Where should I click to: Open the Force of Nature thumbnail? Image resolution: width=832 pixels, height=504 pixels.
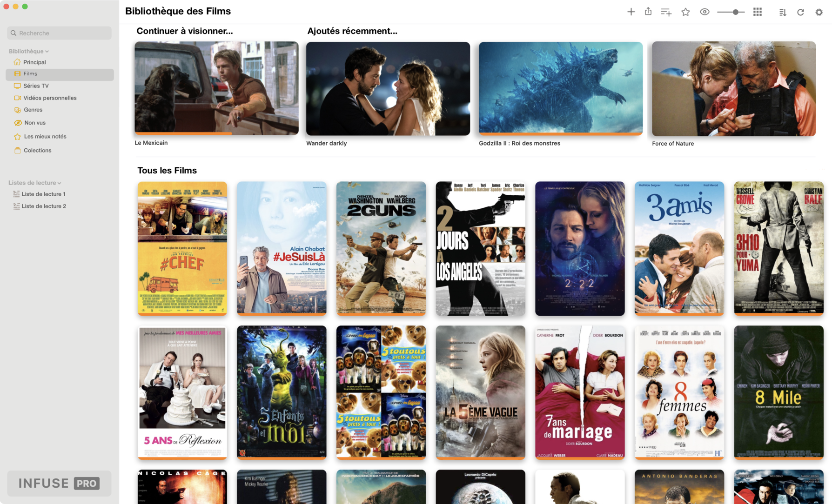(x=734, y=89)
